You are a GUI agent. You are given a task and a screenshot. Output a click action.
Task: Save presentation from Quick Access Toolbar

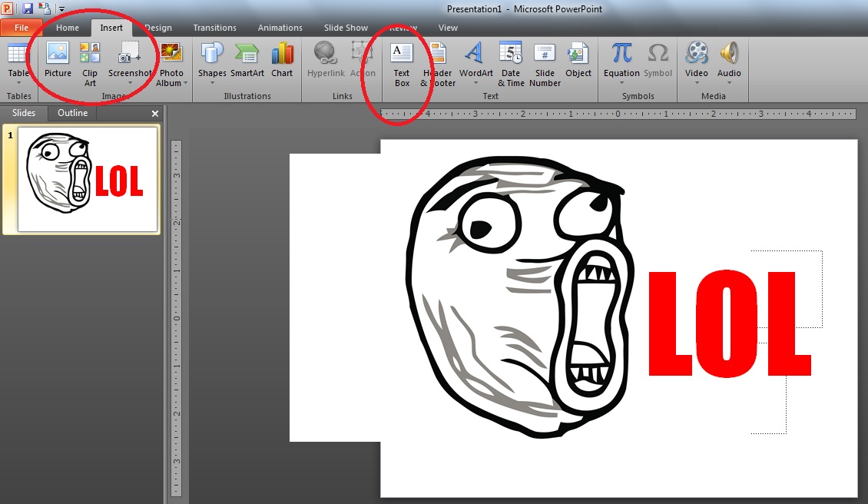pos(27,9)
